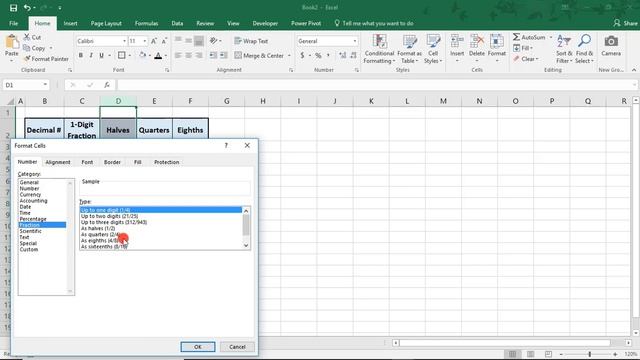Toggle Wrap Text

pos(251,41)
